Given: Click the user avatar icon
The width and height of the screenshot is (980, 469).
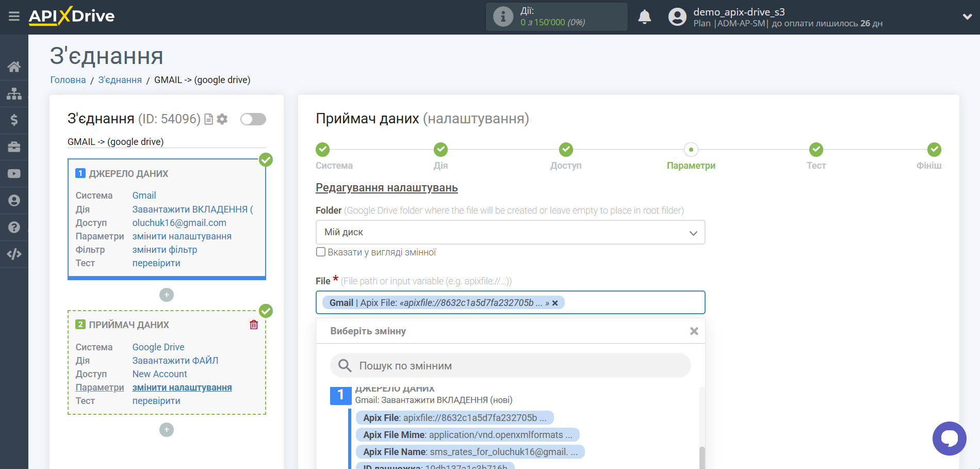Looking at the screenshot, I should pyautogui.click(x=677, y=17).
